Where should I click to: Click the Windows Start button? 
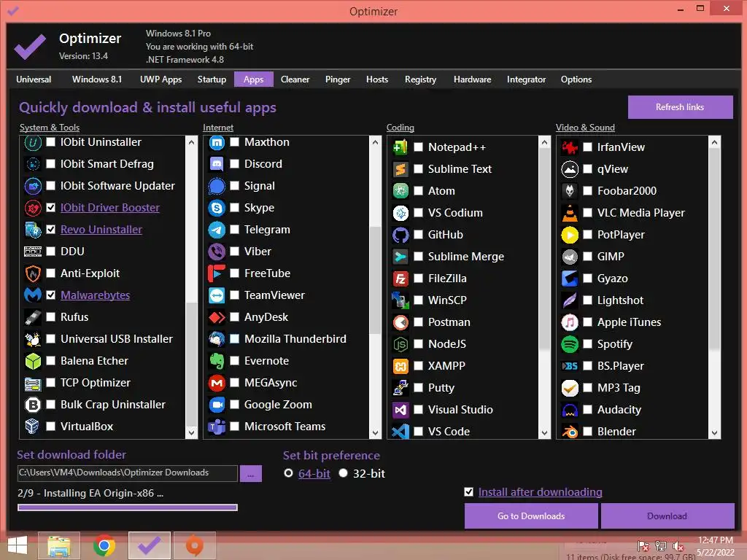point(18,545)
